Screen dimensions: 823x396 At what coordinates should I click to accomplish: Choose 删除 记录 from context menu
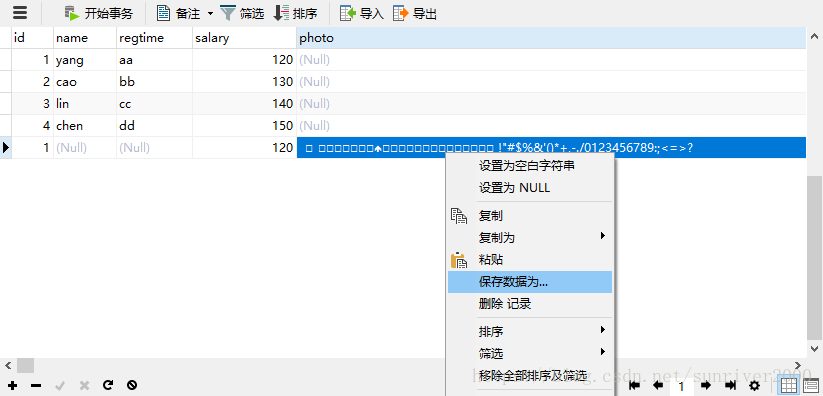[x=530, y=304]
